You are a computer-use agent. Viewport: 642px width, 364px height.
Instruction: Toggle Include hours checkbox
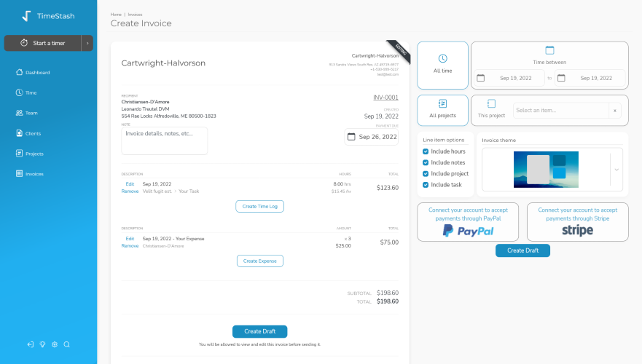coord(426,151)
